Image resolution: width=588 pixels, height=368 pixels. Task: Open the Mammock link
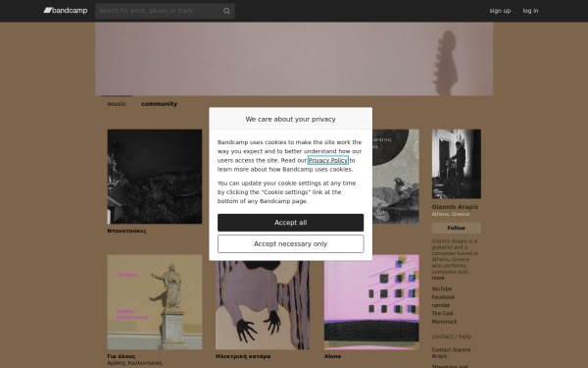[x=444, y=322]
